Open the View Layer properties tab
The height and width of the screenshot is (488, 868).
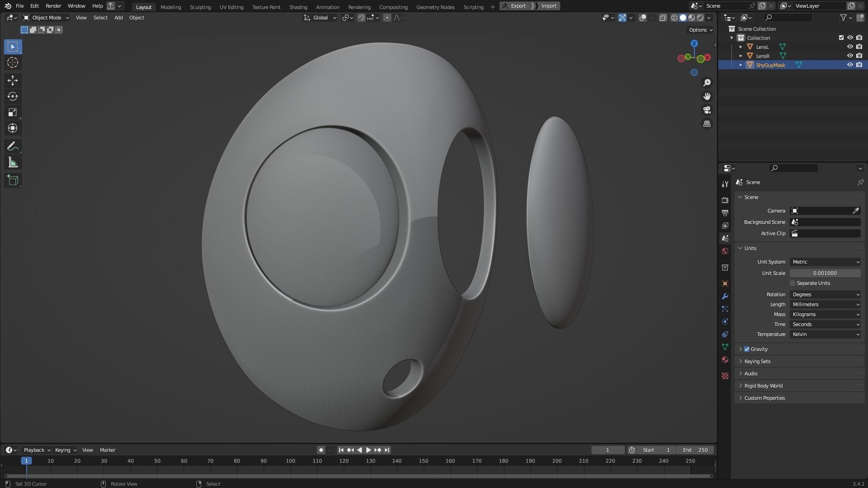pos(725,225)
